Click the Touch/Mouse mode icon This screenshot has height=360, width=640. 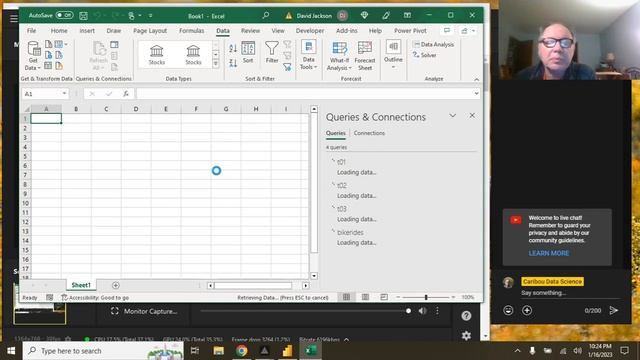[x=131, y=16]
